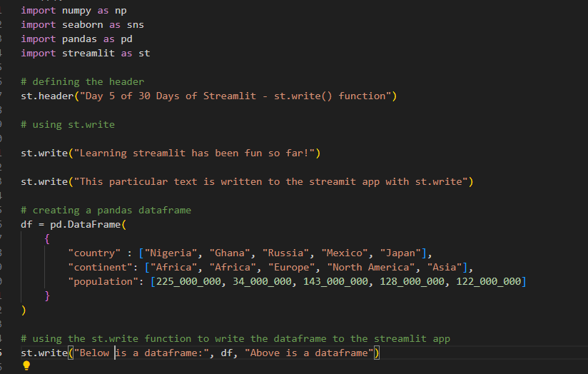Click on "seaborn" in the import line

83,25
